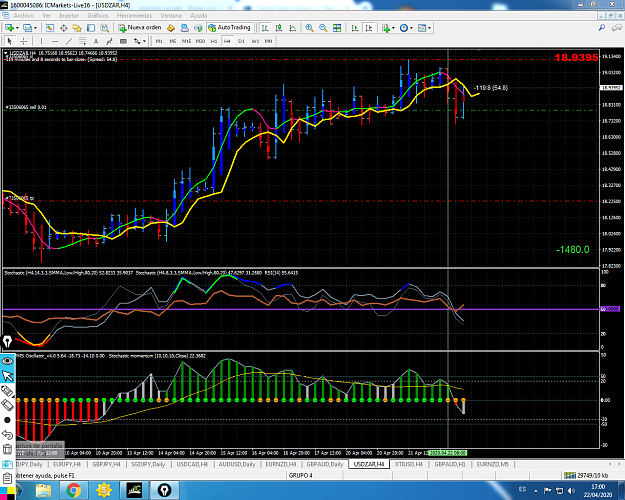Screen dimensions: 625x500
Task: Toggle chart auto scroll
Action: pos(355,28)
